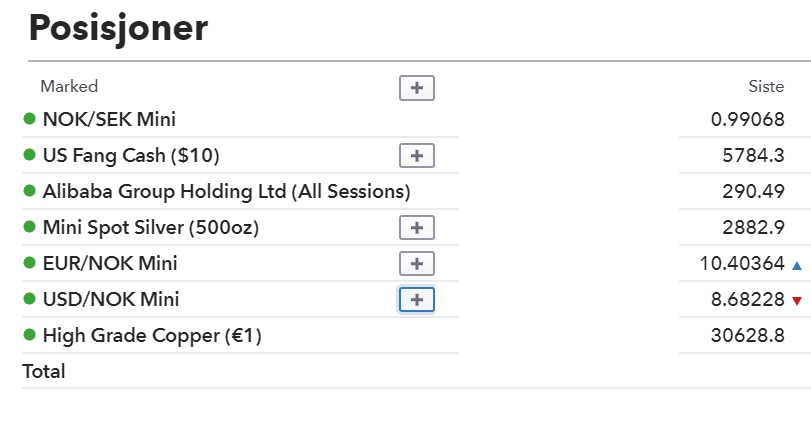Click the red down arrow next to 8.68228
Screen dimensions: 811x421
point(797,301)
